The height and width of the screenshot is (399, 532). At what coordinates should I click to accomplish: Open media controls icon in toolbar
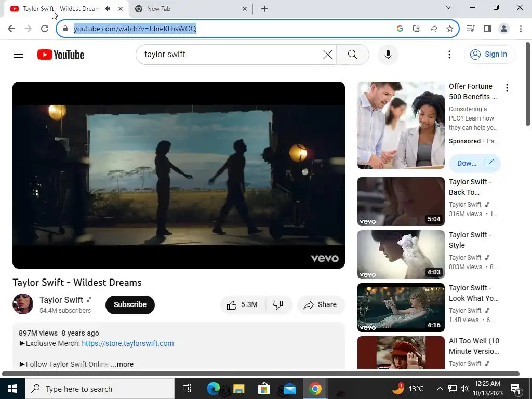pos(470,29)
